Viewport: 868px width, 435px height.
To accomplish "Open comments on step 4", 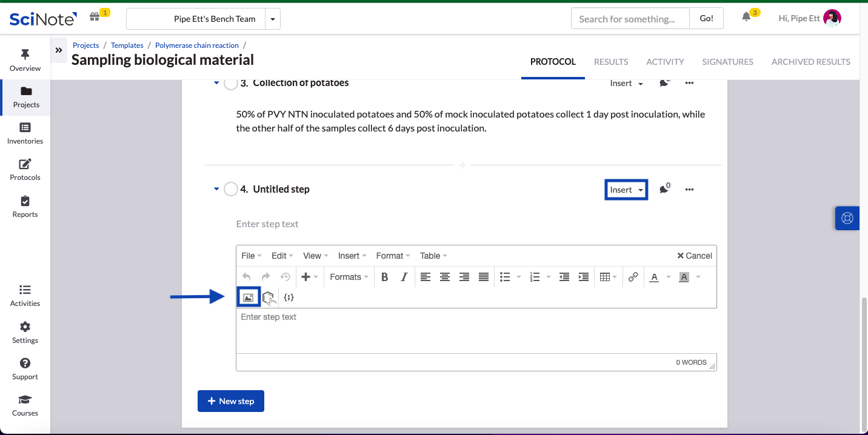I will click(x=664, y=190).
